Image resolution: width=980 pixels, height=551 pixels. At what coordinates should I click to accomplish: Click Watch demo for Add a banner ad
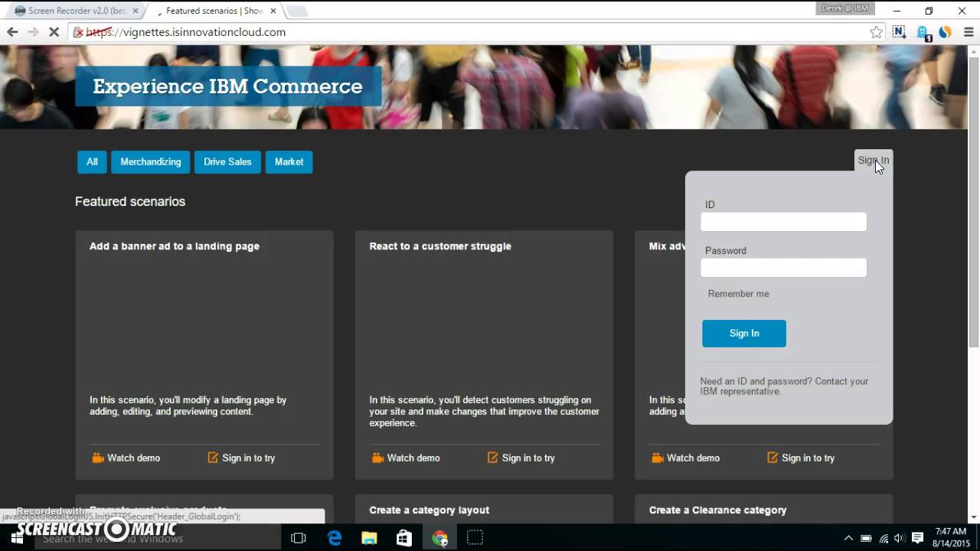[133, 458]
